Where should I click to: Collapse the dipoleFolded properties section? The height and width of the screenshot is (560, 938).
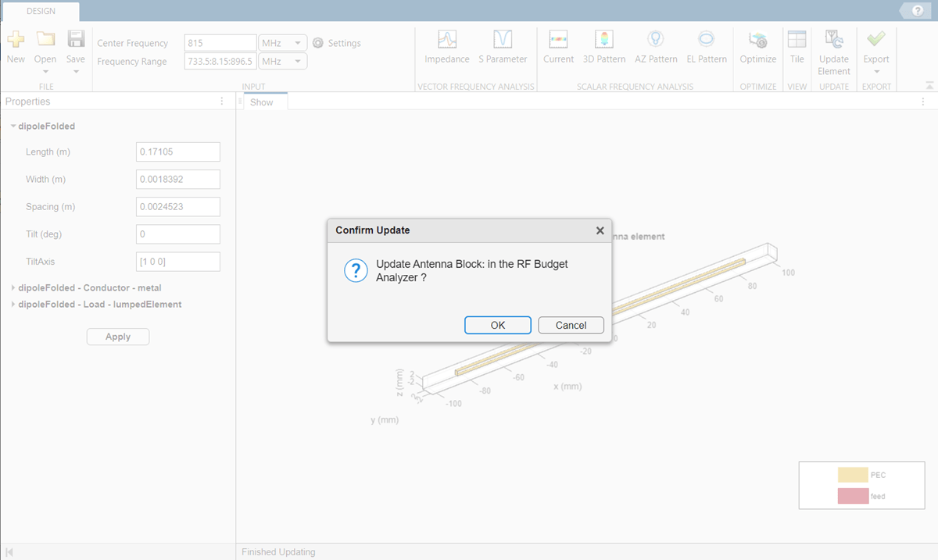pyautogui.click(x=13, y=126)
